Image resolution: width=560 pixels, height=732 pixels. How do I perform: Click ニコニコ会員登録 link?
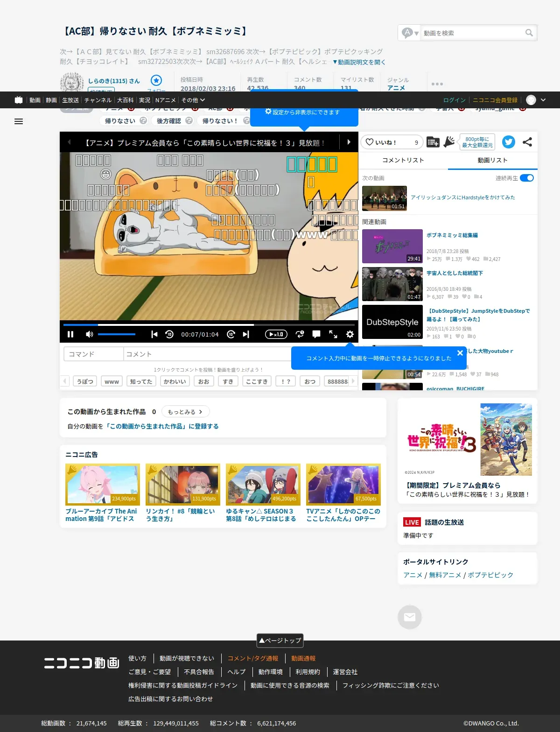(495, 100)
